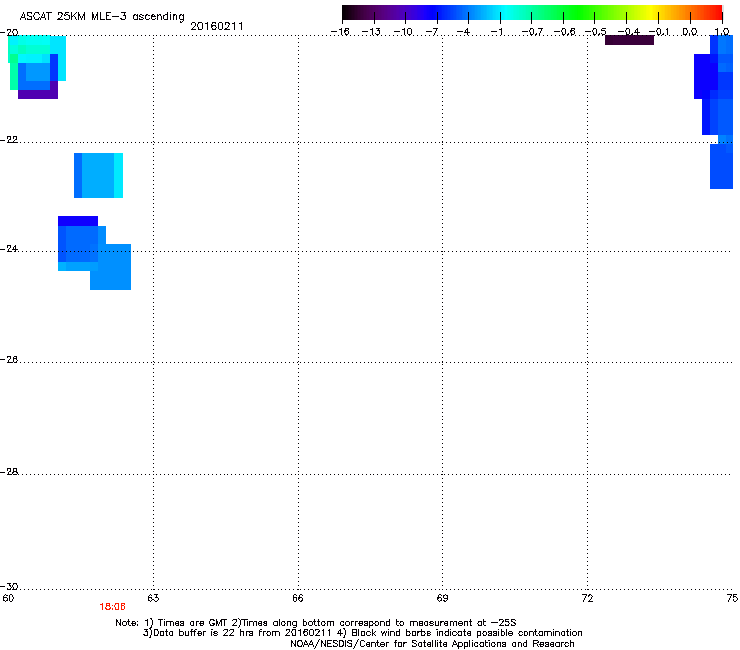Click the longitude label 66
Image resolution: width=740 pixels, height=650 pixels.
(298, 598)
